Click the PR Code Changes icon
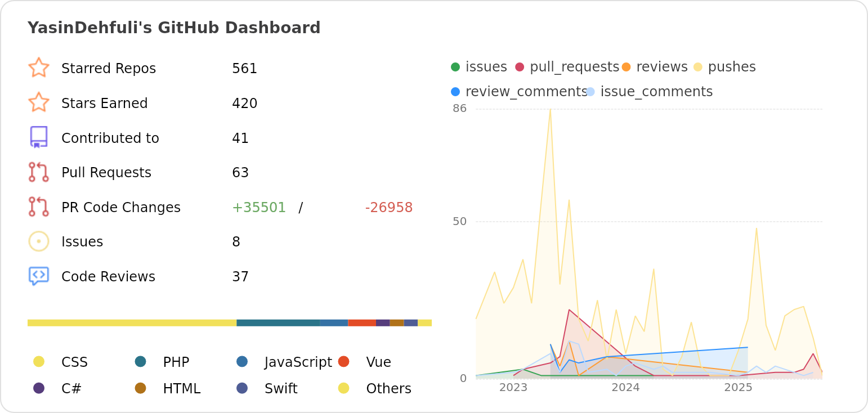 [x=38, y=207]
